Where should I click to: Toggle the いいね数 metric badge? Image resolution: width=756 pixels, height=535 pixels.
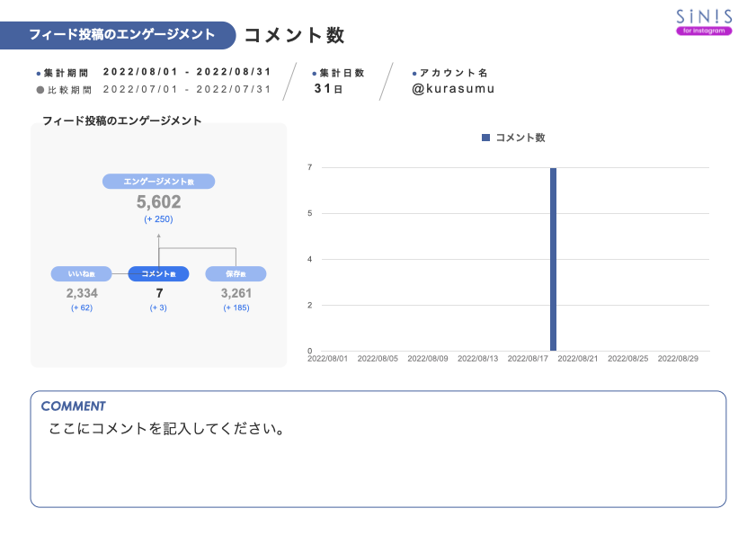coord(82,273)
